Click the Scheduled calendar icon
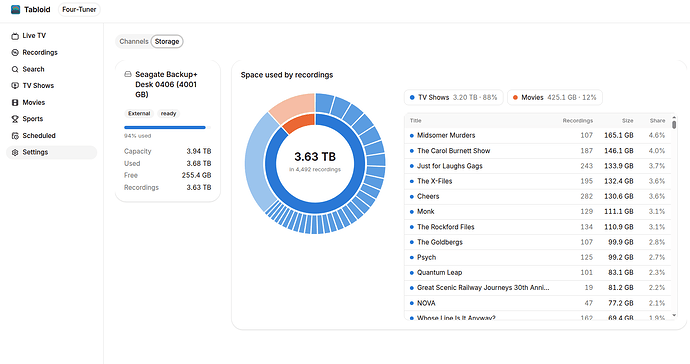The height and width of the screenshot is (364, 690). [x=15, y=136]
